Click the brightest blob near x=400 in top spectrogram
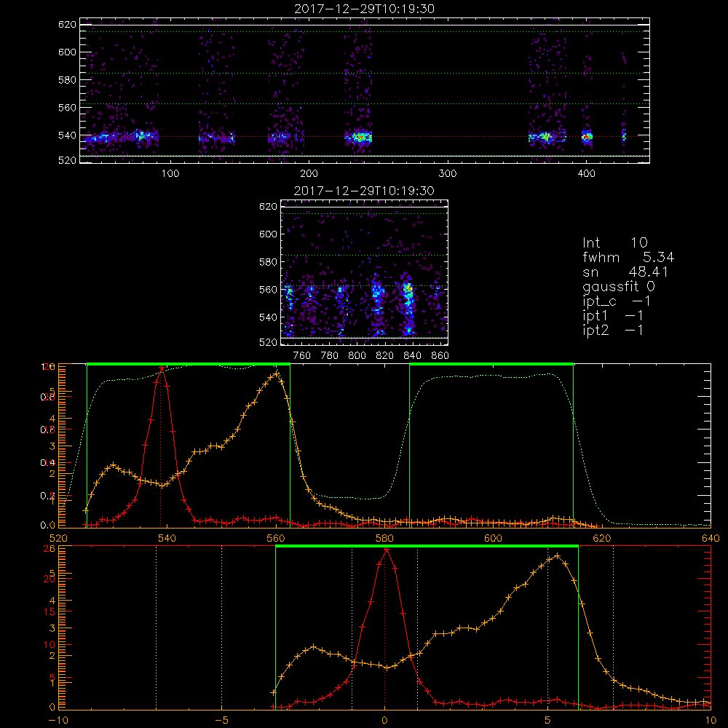728x728 pixels. coord(587,137)
